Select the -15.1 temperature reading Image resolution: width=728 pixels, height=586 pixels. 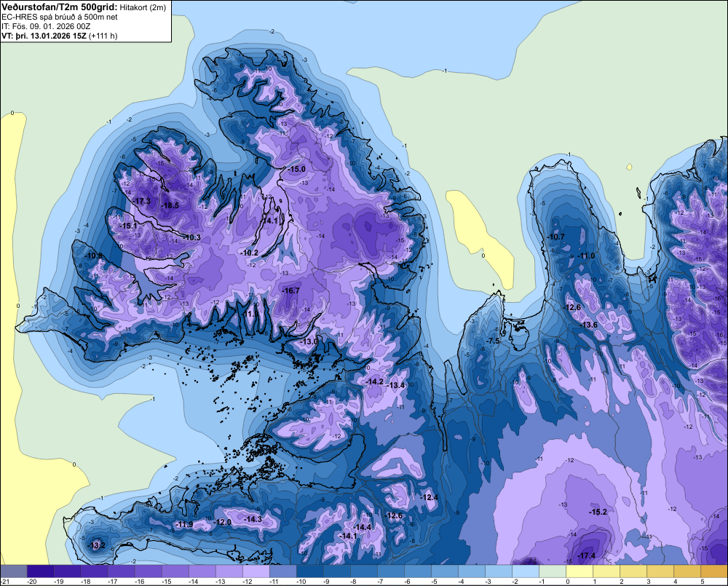point(128,226)
